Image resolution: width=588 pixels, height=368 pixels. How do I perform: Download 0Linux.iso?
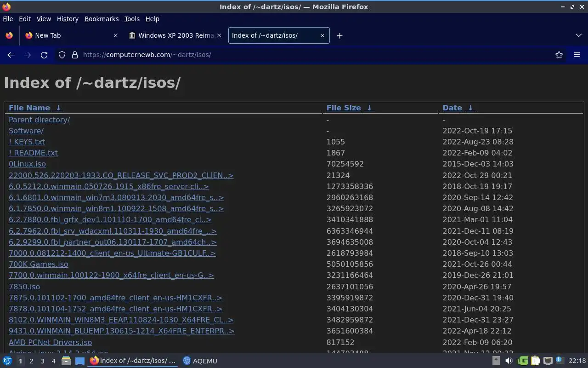point(27,164)
